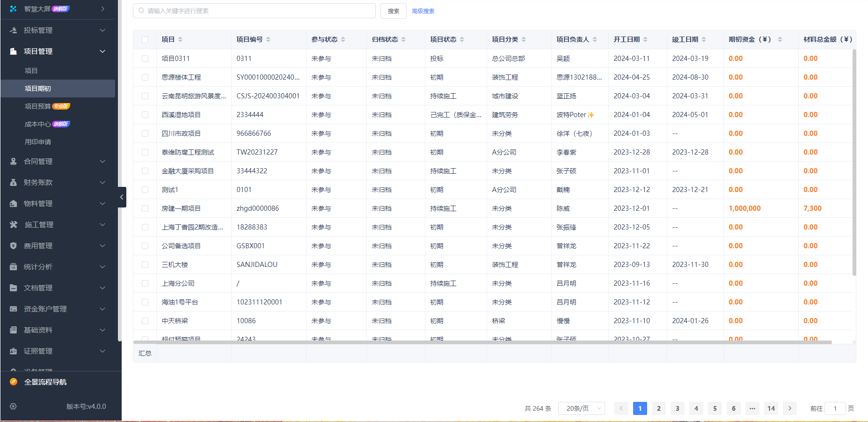Click inside the keyword search input field
The height and width of the screenshot is (422, 868).
[254, 10]
